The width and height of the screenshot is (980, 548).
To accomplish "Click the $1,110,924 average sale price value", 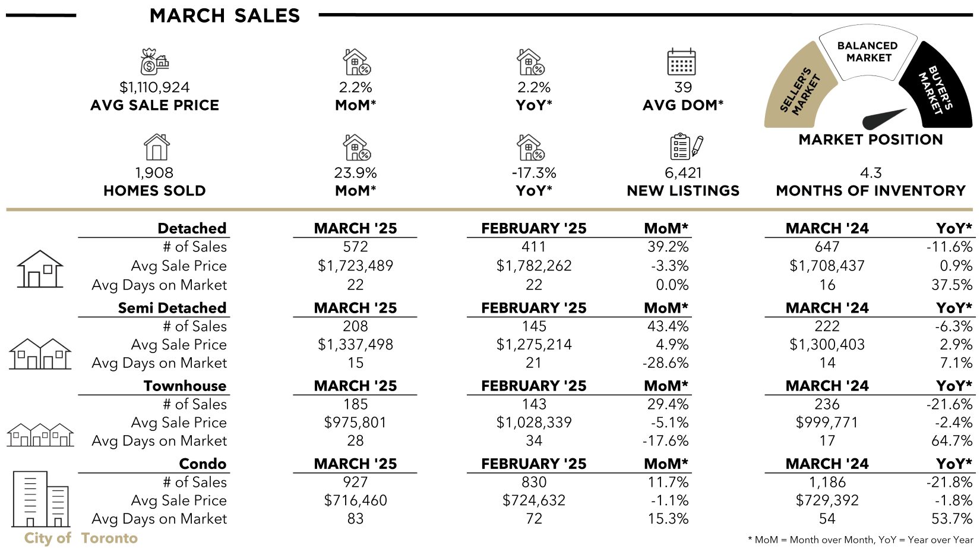I will point(154,87).
